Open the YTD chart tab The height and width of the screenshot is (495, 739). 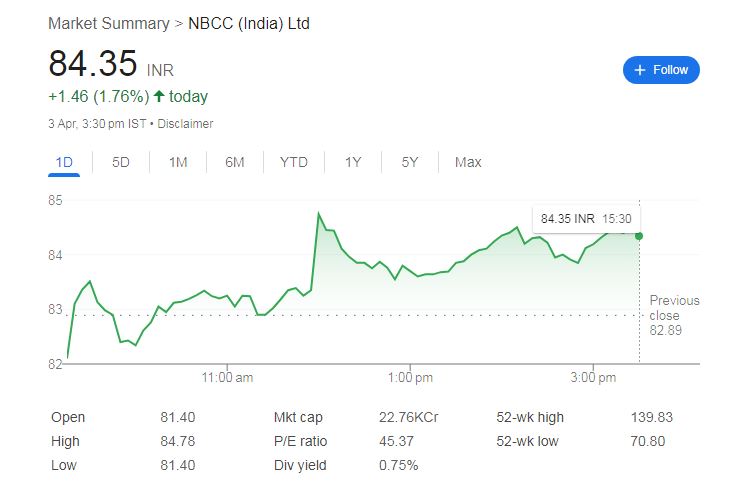294,162
